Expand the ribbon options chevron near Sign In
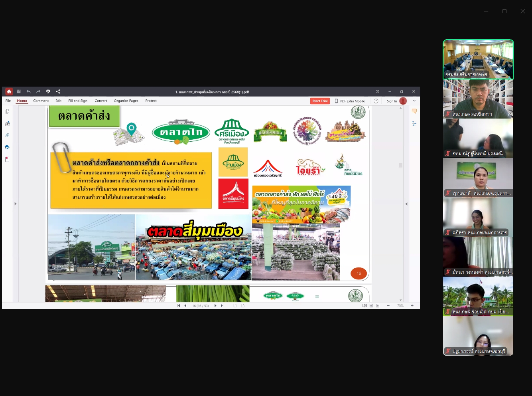 (x=414, y=101)
